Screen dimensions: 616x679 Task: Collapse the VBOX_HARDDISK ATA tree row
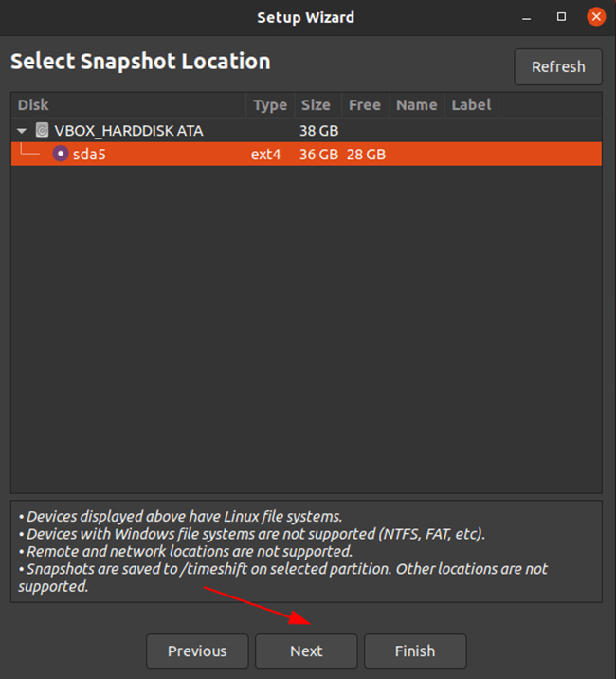click(22, 130)
